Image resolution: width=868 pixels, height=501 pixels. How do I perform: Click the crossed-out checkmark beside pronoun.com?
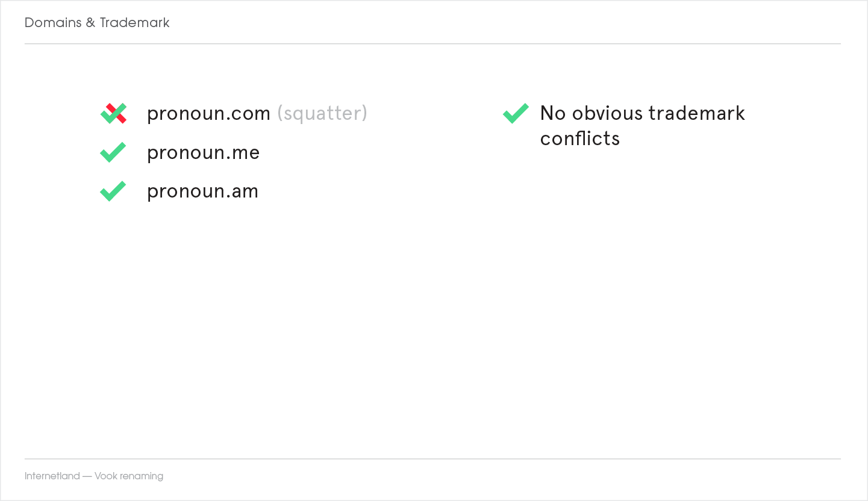pyautogui.click(x=113, y=113)
